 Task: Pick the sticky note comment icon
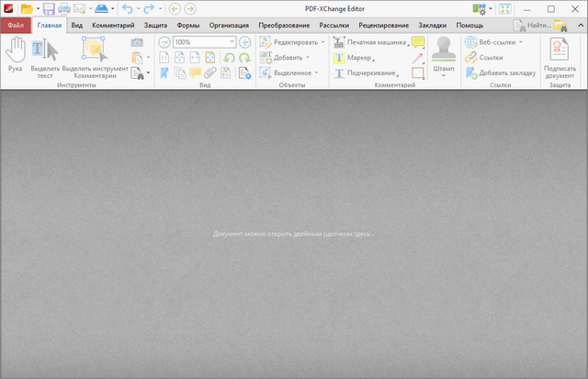418,42
